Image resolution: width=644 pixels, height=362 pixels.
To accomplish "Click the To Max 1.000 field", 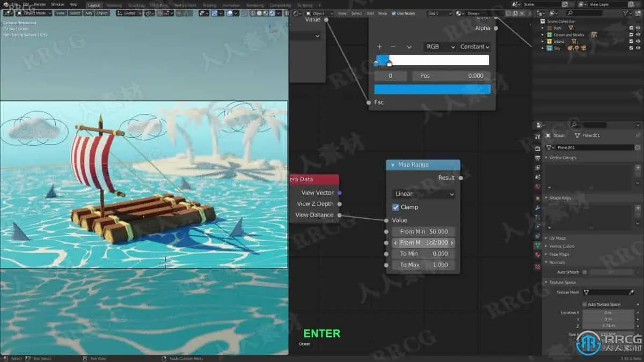I will coord(423,265).
